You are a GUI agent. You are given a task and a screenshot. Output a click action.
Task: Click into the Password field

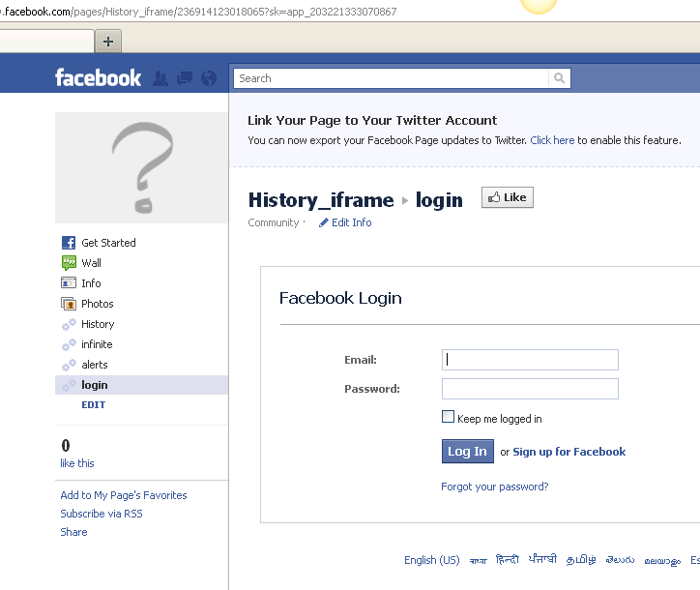click(530, 389)
